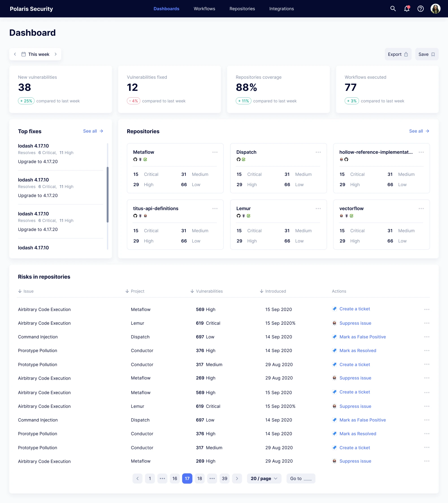
Task: Go to last page 39
Action: (x=224, y=478)
